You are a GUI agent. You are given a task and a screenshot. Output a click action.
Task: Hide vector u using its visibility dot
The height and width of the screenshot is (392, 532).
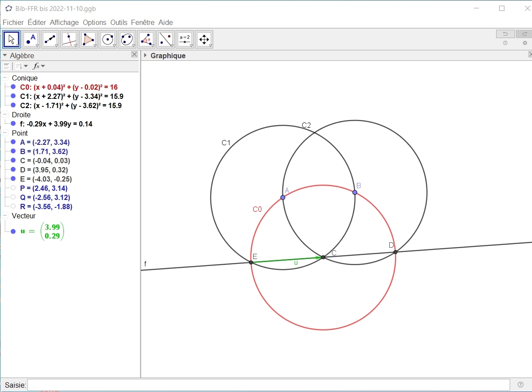point(13,231)
